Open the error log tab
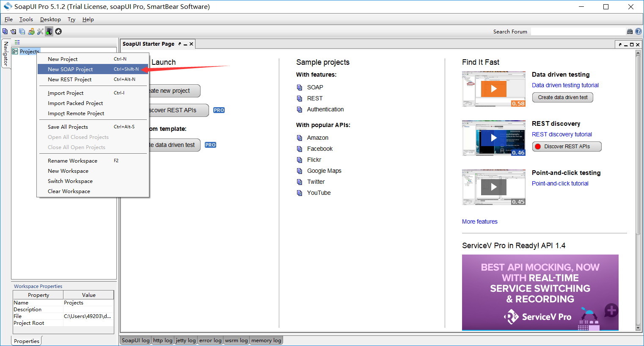 click(210, 340)
